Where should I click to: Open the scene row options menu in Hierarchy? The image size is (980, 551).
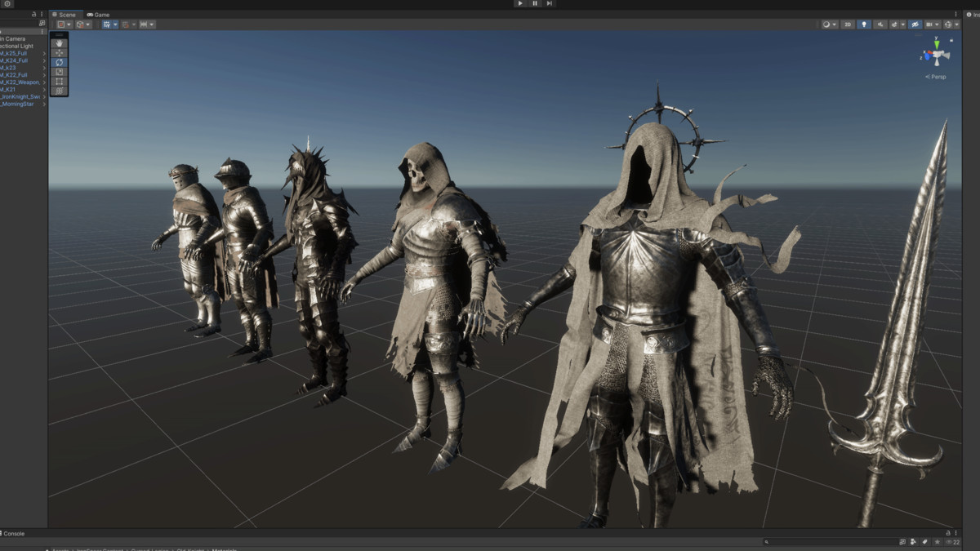pyautogui.click(x=42, y=32)
